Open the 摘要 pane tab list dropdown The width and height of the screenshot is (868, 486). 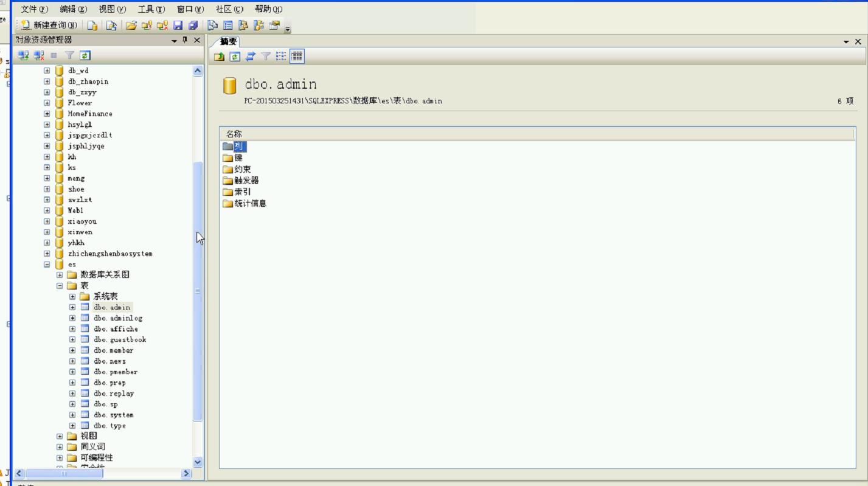846,42
